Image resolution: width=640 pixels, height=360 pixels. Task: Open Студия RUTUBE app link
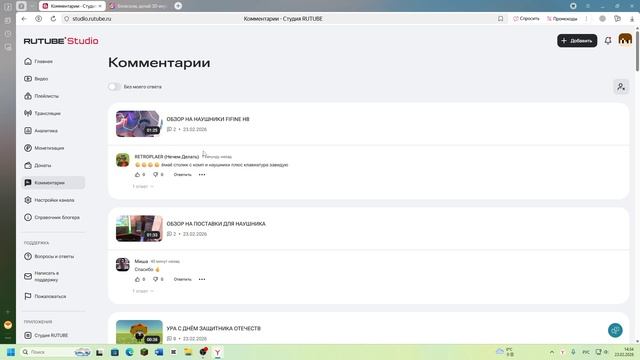(46, 335)
